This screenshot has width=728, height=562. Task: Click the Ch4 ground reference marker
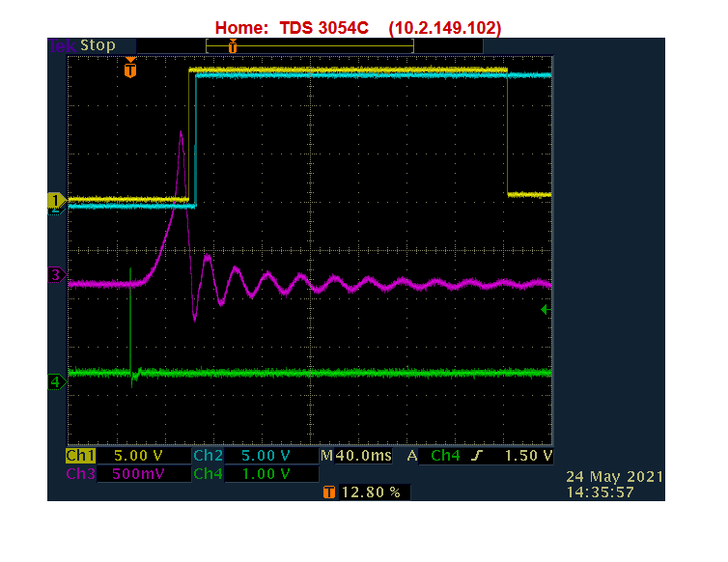coord(55,382)
